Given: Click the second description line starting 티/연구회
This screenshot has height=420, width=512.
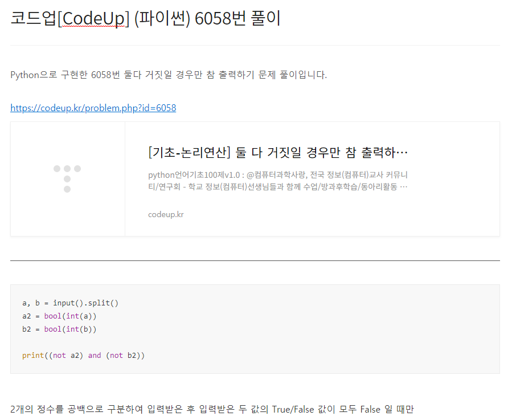Looking at the screenshot, I should click(x=278, y=186).
